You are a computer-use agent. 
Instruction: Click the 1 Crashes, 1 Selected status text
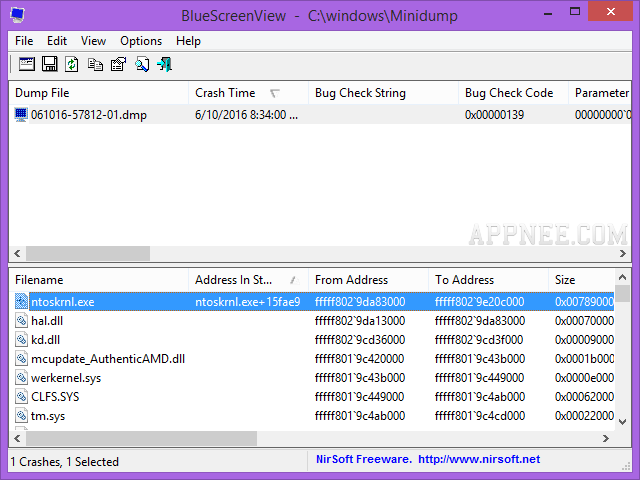[64, 462]
